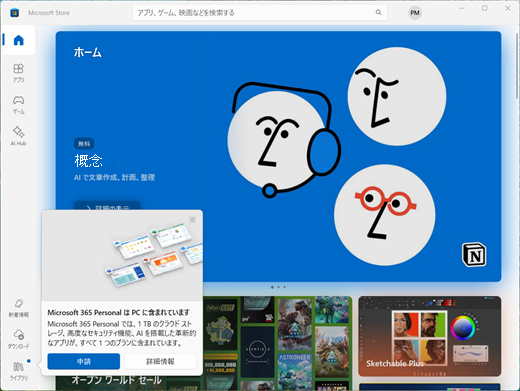The image size is (520, 391).
Task: Click the 申請 (Claim) button
Action: tap(84, 361)
